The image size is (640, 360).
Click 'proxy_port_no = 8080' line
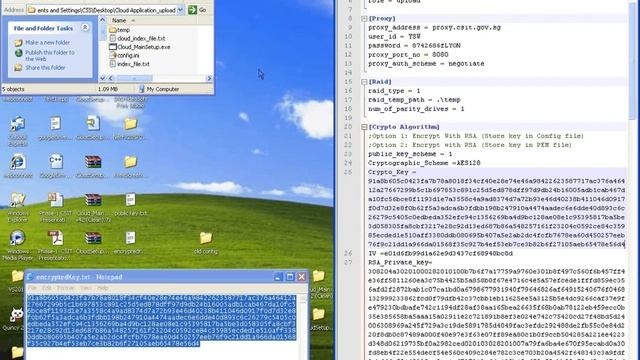tap(408, 55)
